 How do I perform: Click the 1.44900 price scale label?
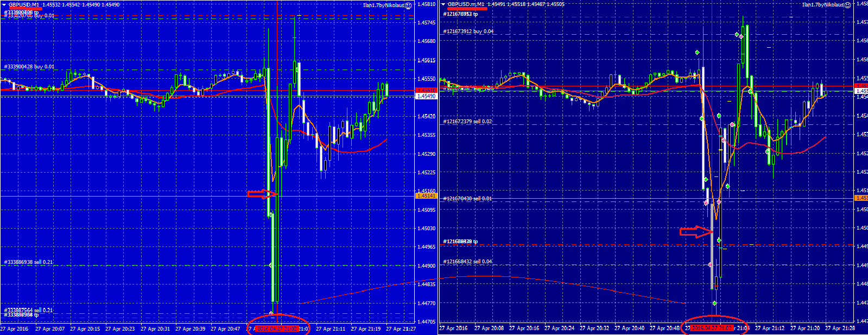[x=427, y=266]
